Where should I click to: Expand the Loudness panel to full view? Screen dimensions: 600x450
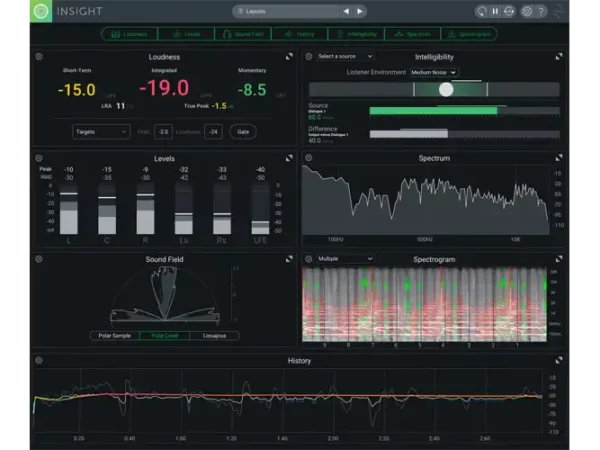[x=289, y=57]
